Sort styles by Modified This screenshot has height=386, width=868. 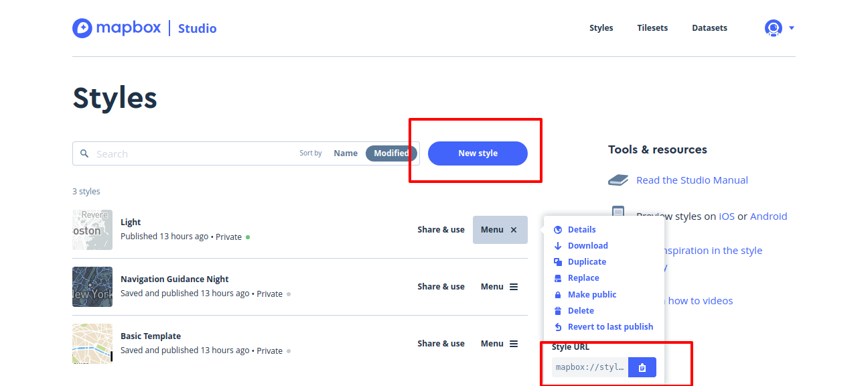point(391,153)
